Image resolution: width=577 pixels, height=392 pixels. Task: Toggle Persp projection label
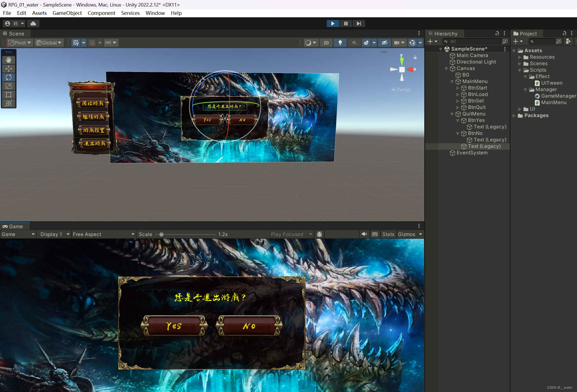click(x=401, y=90)
